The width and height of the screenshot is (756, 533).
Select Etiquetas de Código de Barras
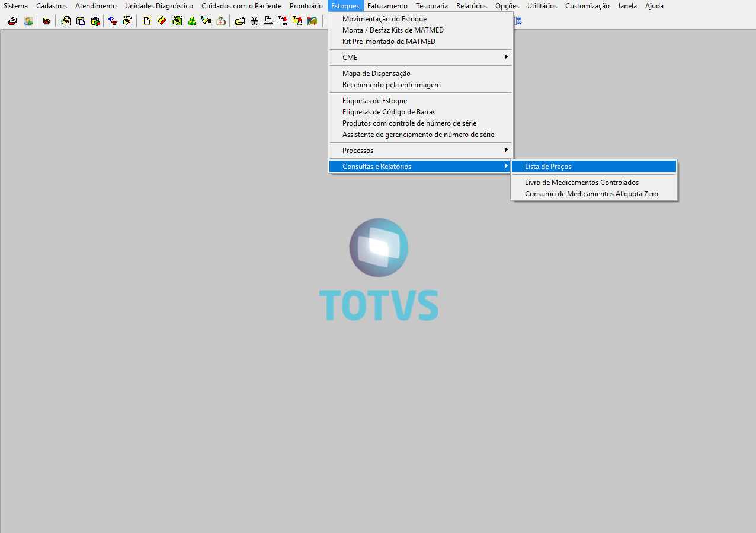point(421,112)
